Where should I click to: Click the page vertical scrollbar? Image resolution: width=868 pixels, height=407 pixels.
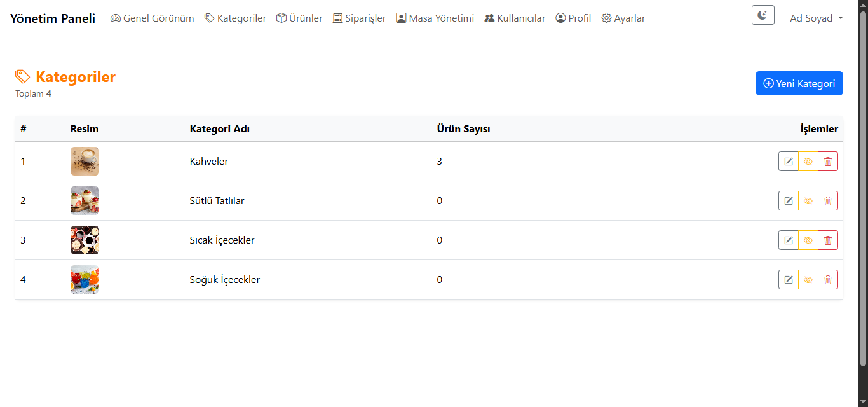(x=863, y=191)
